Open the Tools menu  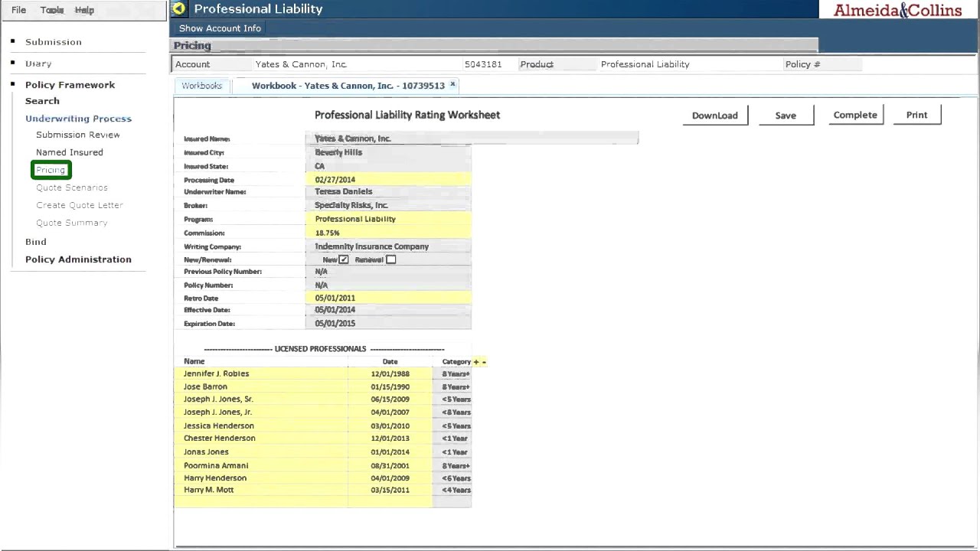coord(52,10)
